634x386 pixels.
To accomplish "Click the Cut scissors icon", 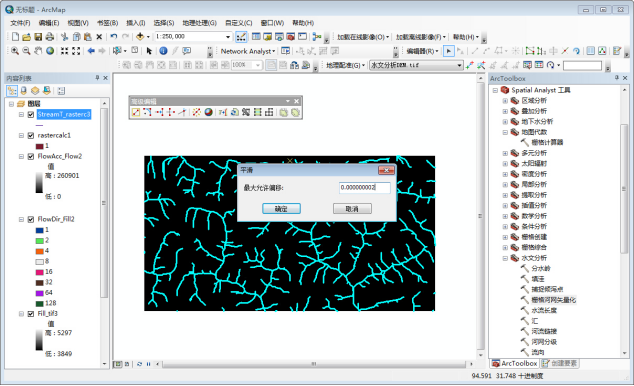I will pos(64,37).
